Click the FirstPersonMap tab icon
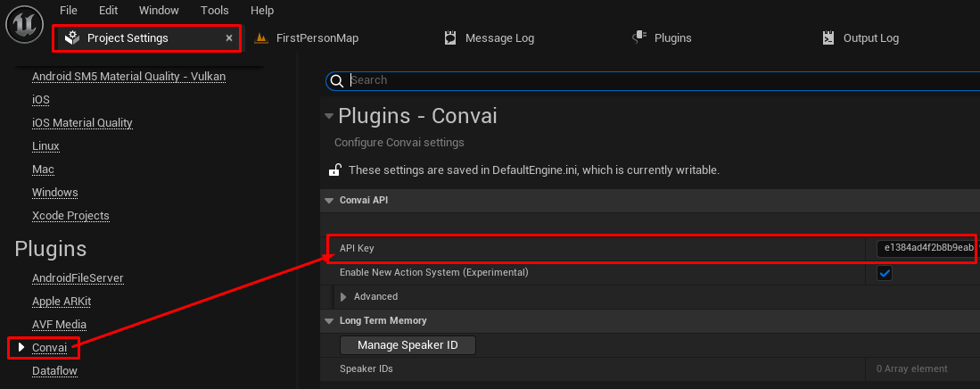 pyautogui.click(x=261, y=38)
